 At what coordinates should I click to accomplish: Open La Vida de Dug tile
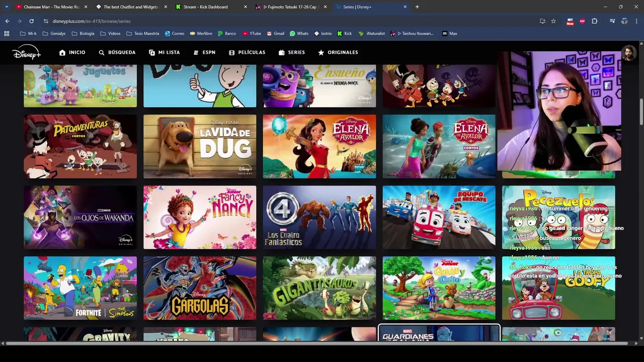pyautogui.click(x=200, y=146)
